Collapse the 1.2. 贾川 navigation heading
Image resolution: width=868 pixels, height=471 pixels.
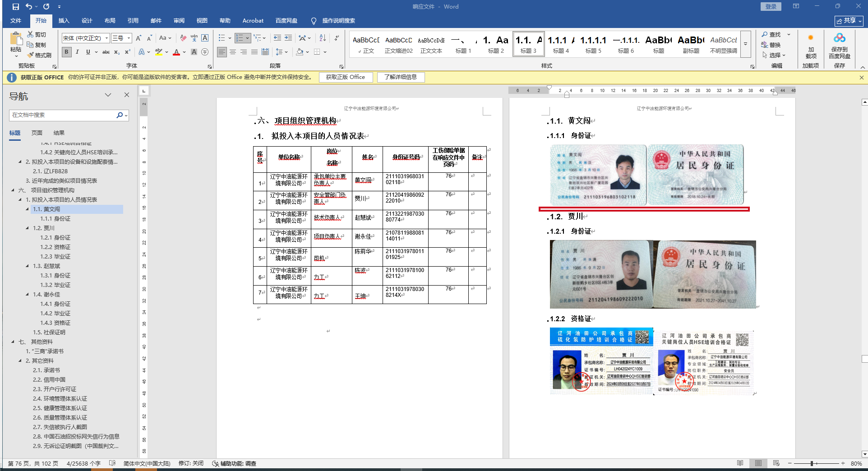(x=27, y=228)
